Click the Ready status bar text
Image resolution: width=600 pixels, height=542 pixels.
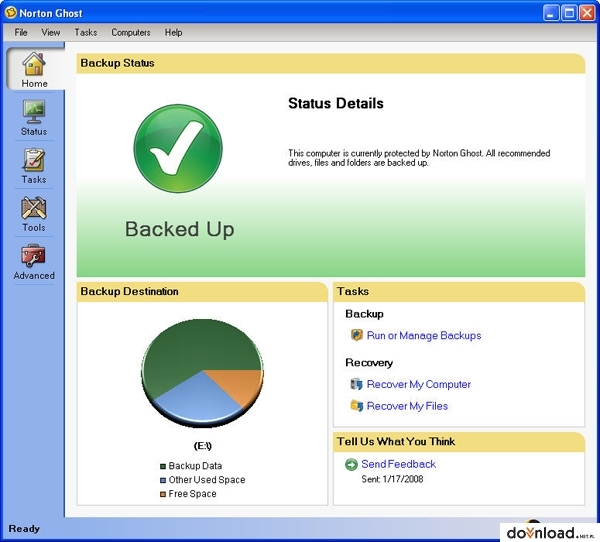(x=24, y=529)
